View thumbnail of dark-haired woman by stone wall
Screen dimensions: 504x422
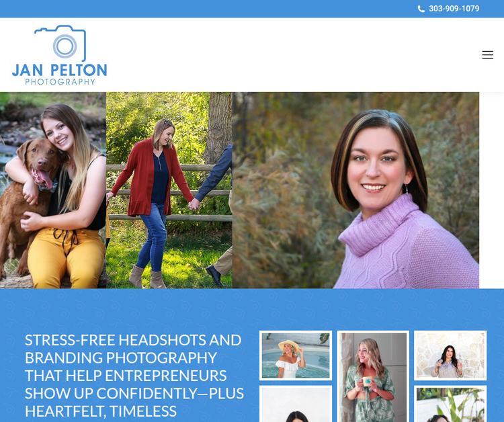450,355
